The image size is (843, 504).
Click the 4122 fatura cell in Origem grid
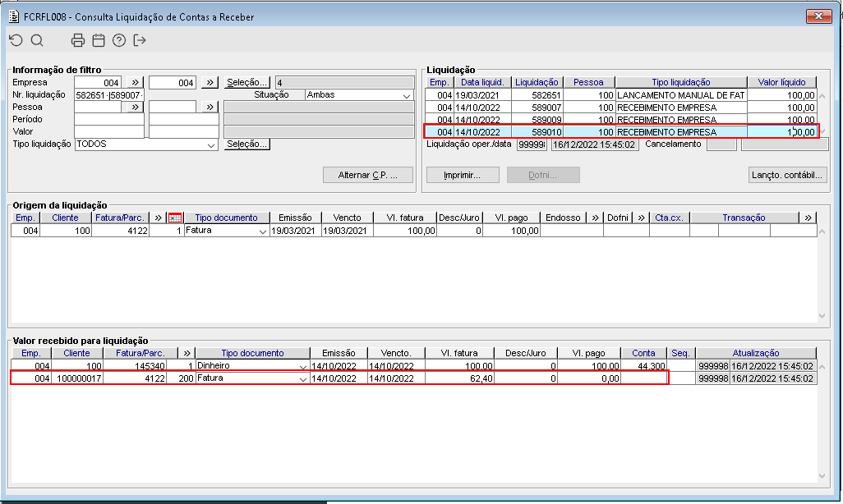(121, 231)
